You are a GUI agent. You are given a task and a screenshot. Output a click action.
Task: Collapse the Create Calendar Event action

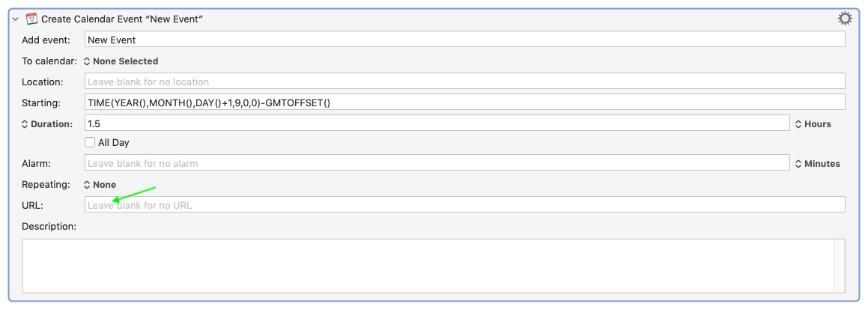click(16, 19)
